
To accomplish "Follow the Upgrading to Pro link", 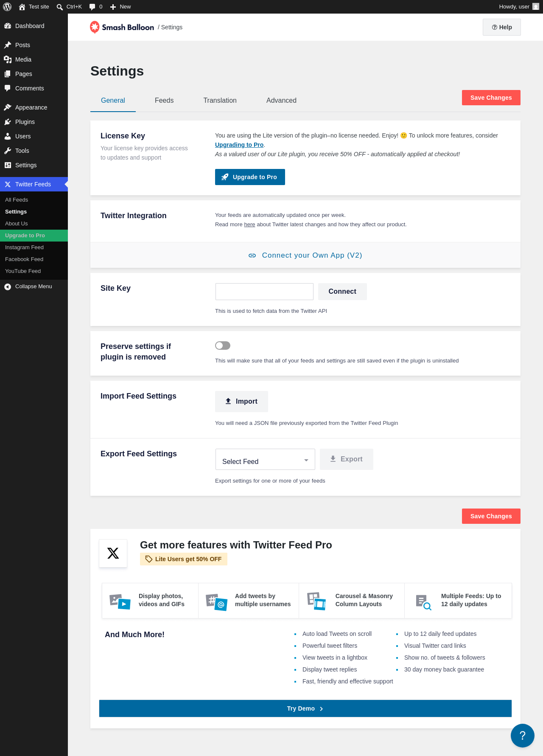I will coord(239,145).
